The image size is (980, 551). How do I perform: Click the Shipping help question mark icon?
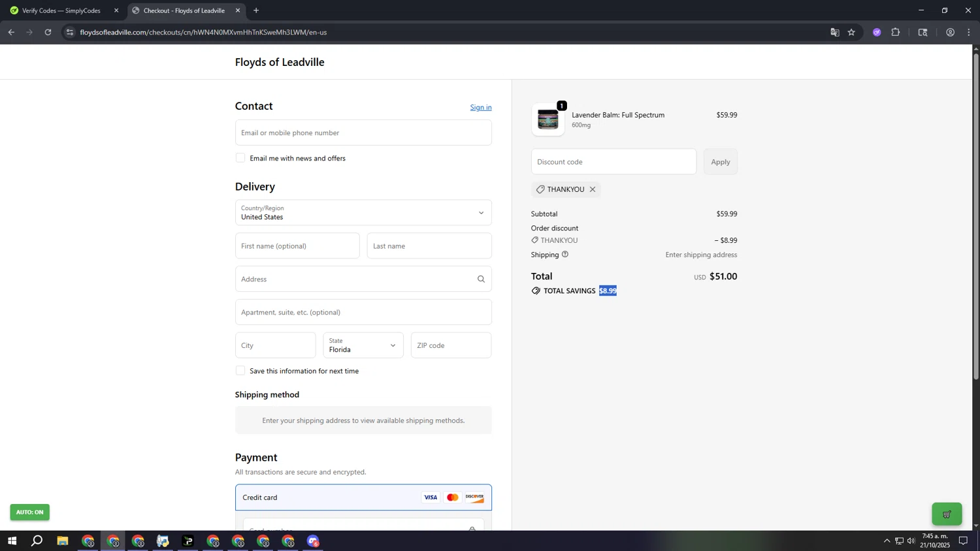pyautogui.click(x=565, y=255)
